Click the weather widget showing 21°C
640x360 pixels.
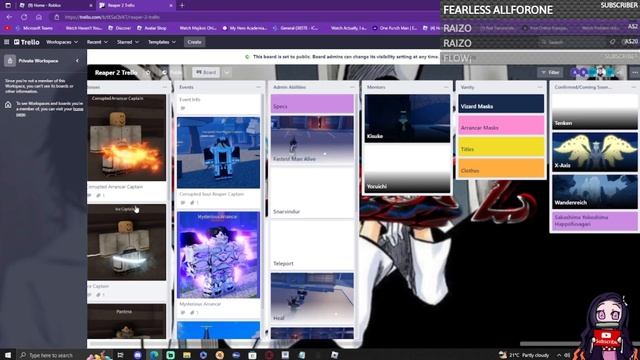point(524,355)
